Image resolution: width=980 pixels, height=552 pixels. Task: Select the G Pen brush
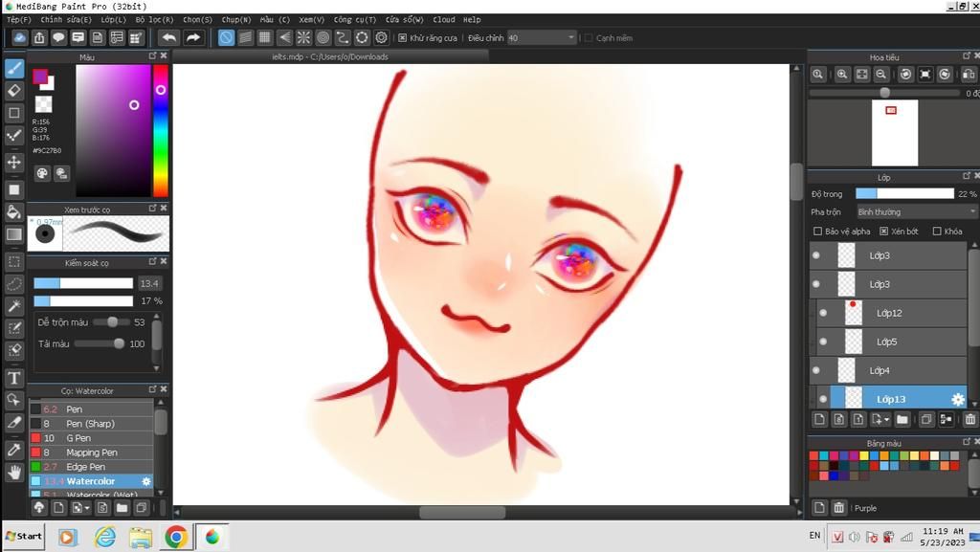78,438
